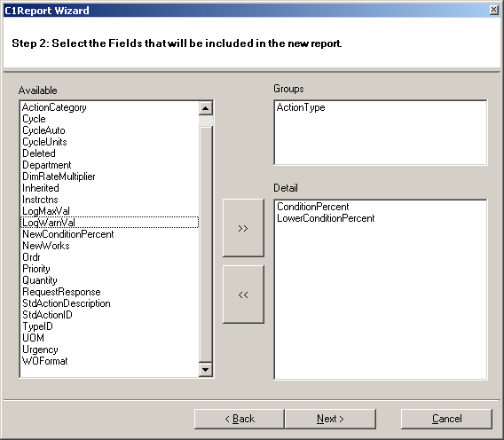Click the >> add field button
The width and height of the screenshot is (504, 440).
click(243, 228)
